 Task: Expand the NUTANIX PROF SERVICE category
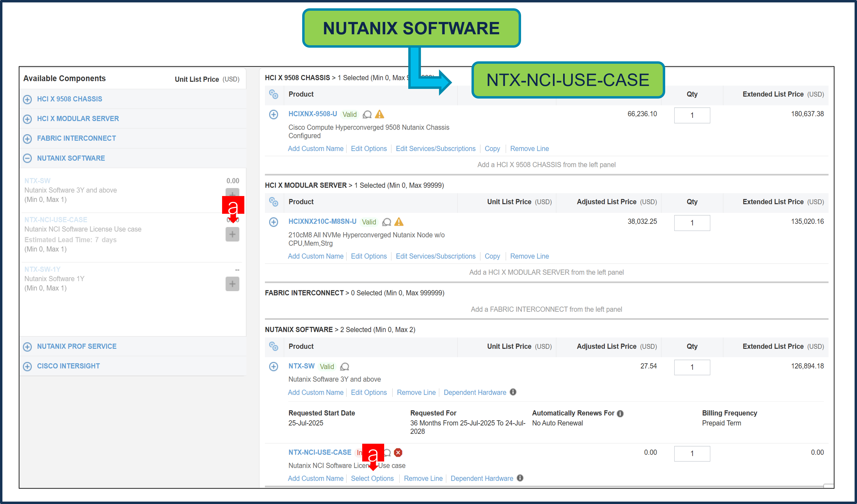click(27, 346)
